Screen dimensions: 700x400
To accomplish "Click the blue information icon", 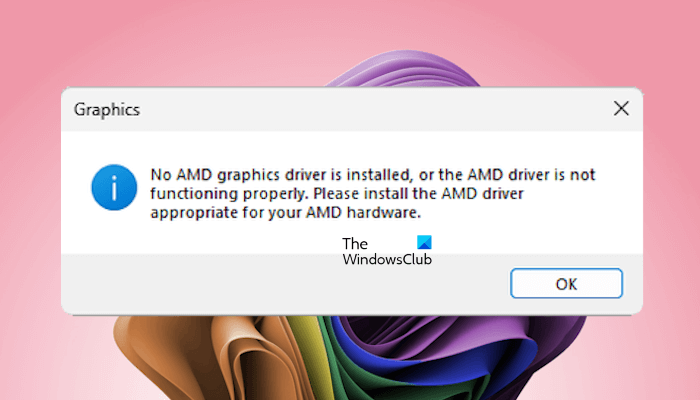I will pos(114,188).
